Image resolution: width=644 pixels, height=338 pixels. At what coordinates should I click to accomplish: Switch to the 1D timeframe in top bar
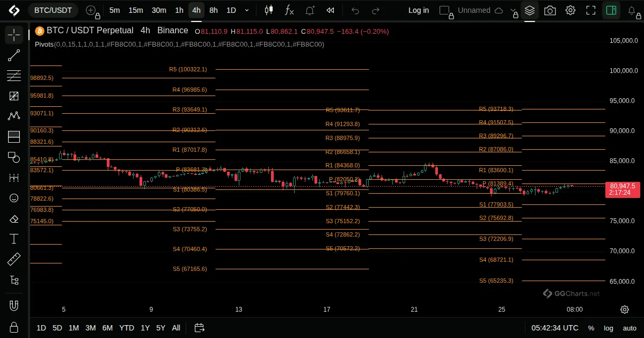coord(231,10)
